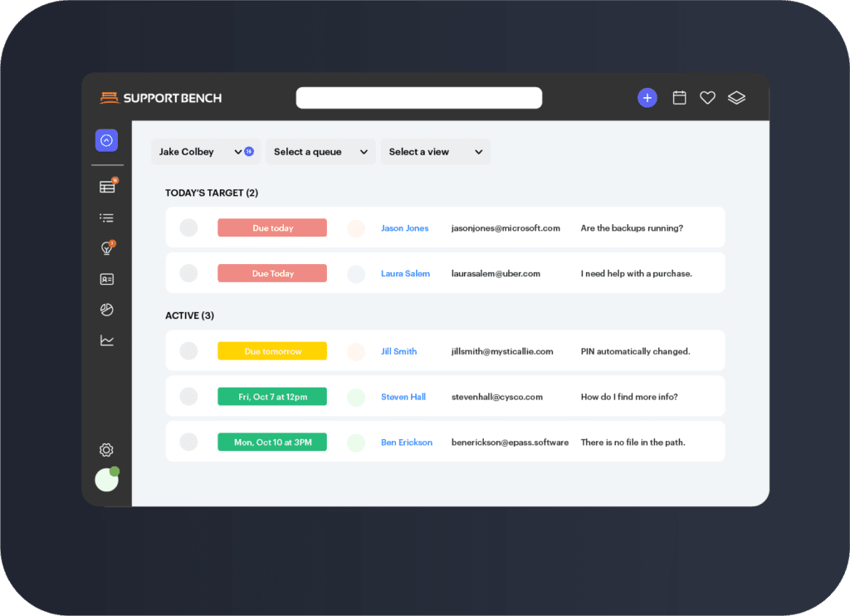Click the heart favorites icon

pyautogui.click(x=707, y=98)
